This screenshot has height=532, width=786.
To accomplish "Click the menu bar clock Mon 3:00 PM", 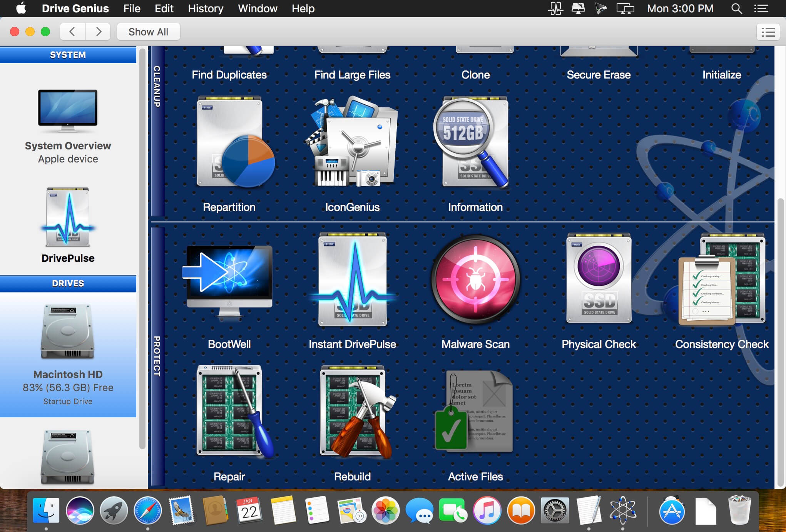I will coord(680,8).
